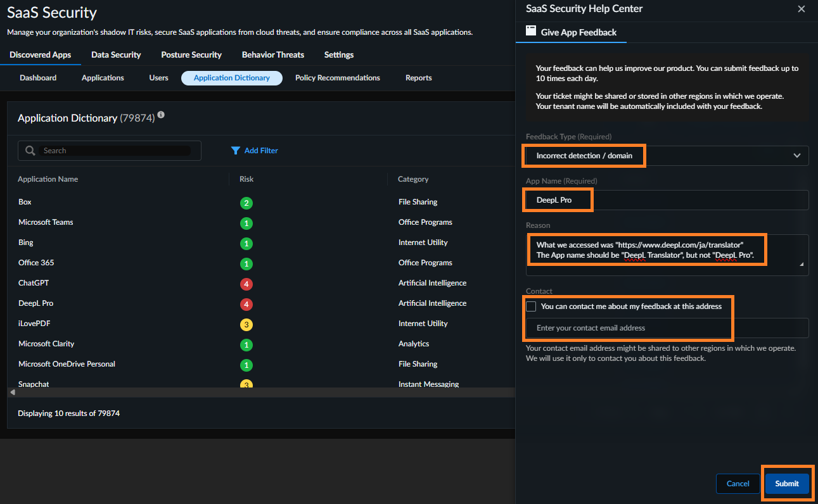The height and width of the screenshot is (504, 818).
Task: Click the Application Name column header
Action: tap(48, 179)
